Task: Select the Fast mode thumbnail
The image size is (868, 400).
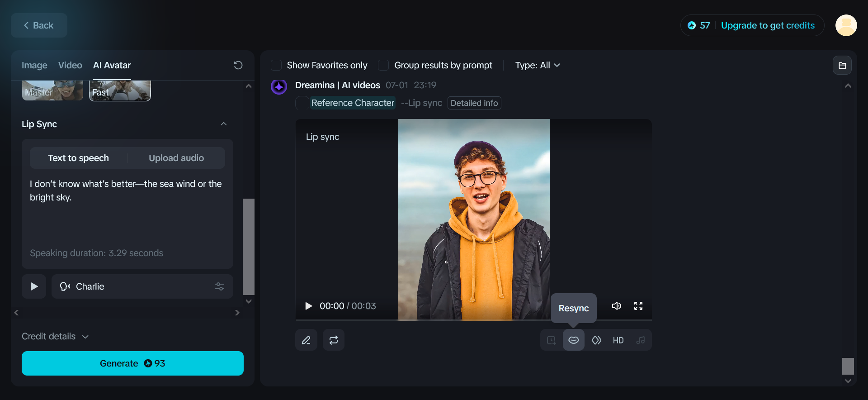Action: (120, 90)
